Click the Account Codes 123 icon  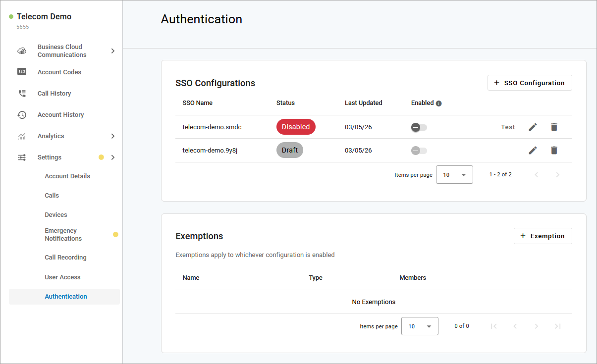[22, 72]
